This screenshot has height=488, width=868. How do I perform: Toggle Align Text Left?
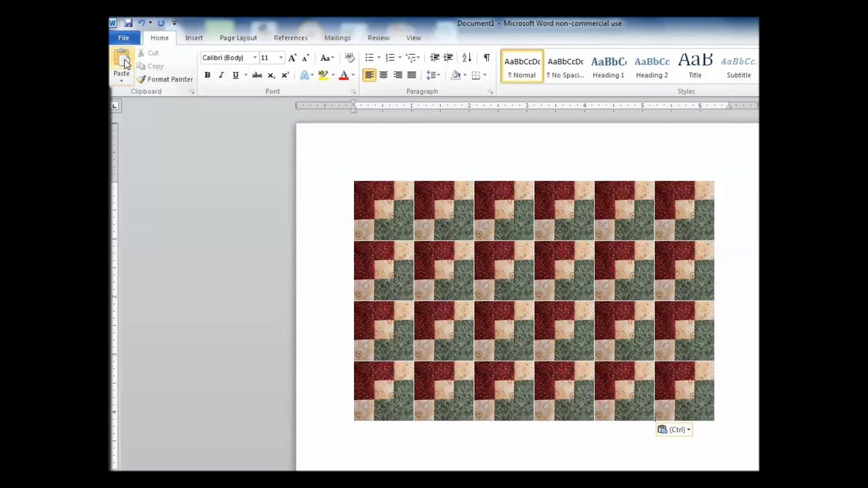(x=369, y=75)
